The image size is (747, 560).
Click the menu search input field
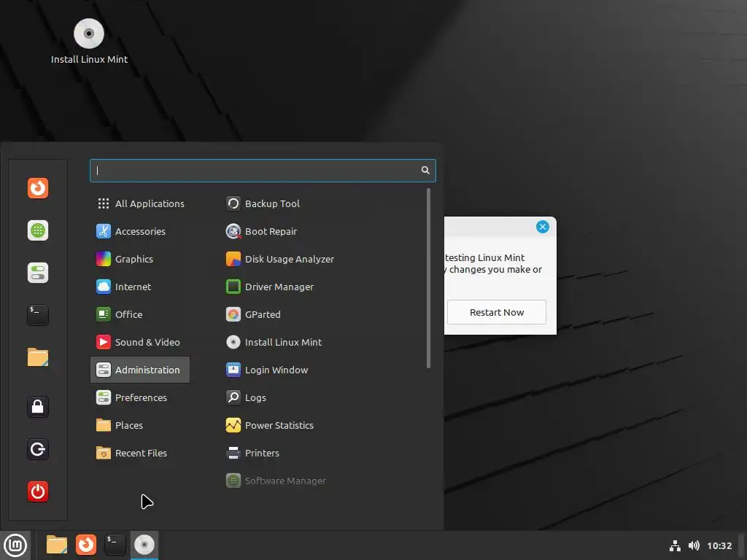pos(263,171)
